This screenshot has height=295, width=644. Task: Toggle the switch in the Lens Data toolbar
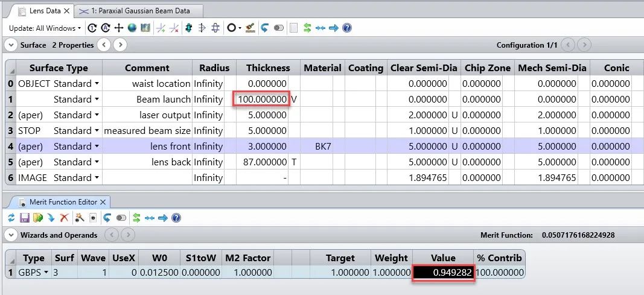pos(278,28)
